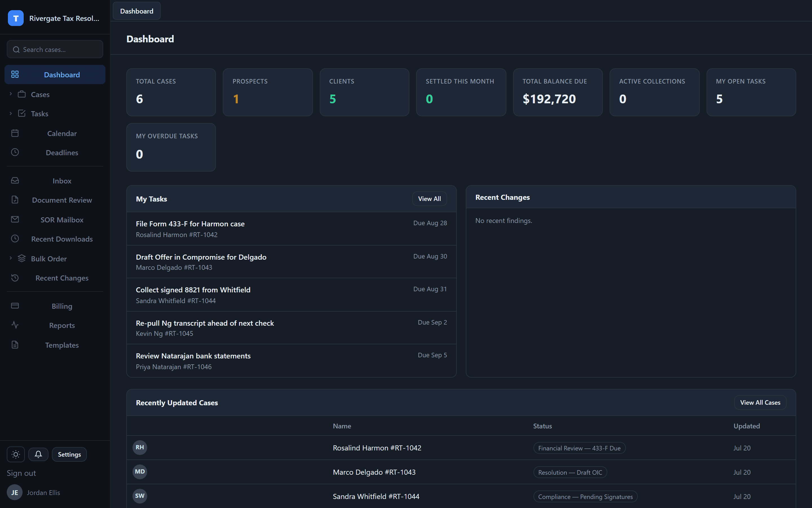Click the Calendar icon in sidebar

coord(15,133)
